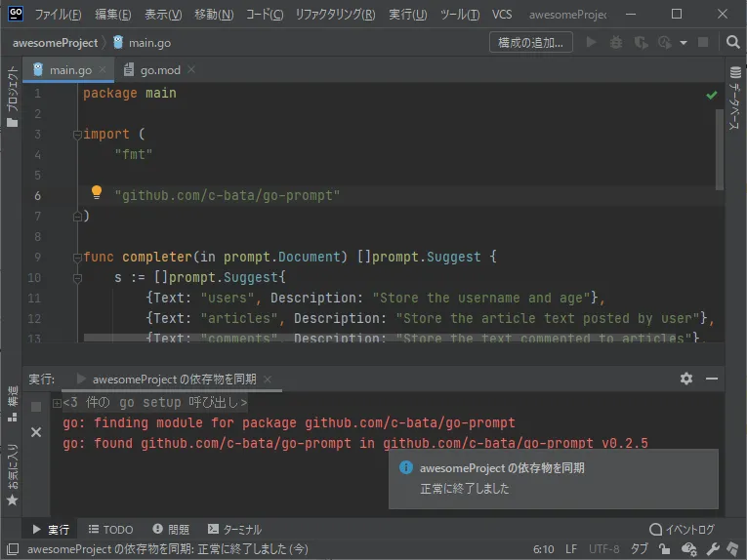Open the ターミナル bottom tool window
This screenshot has height=560, width=747.
pos(235,530)
